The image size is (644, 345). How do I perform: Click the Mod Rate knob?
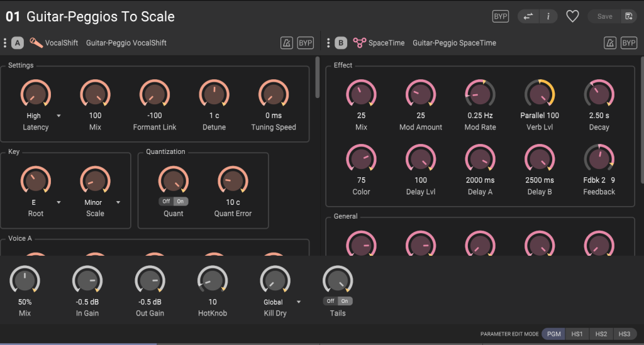480,94
